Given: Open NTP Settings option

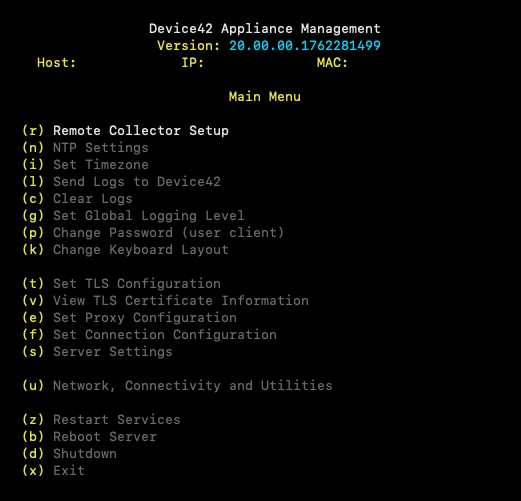Looking at the screenshot, I should pyautogui.click(x=101, y=148).
